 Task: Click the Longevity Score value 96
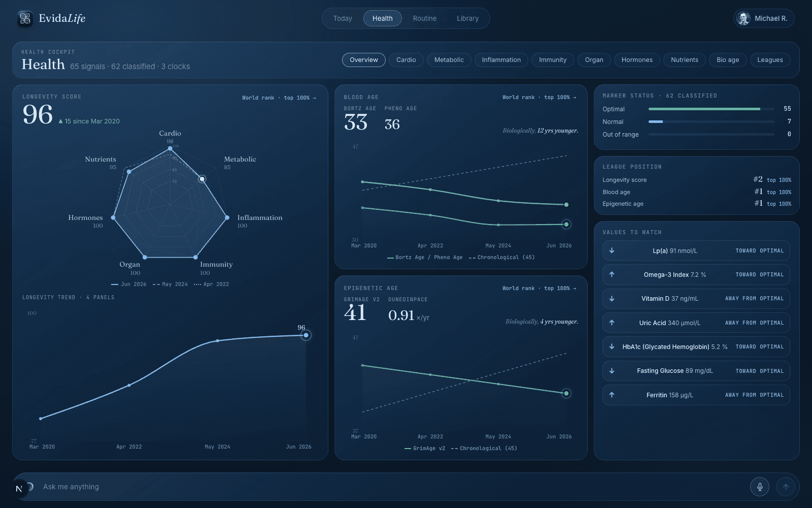[38, 115]
